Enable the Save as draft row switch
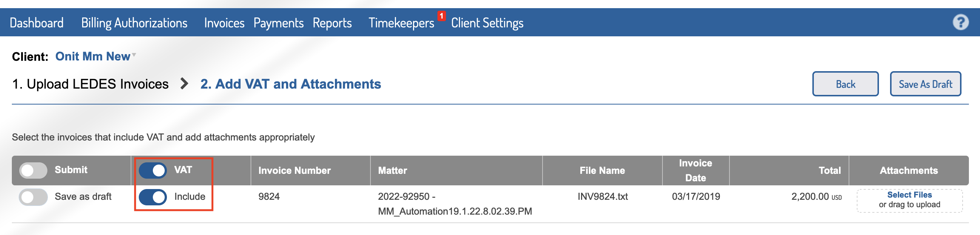 pyautogui.click(x=33, y=197)
